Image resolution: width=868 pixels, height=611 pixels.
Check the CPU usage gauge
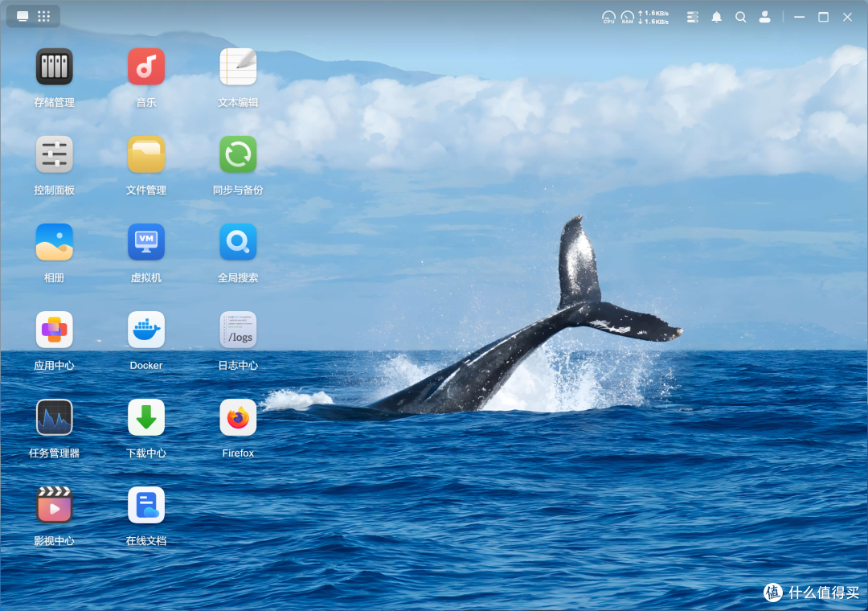(608, 17)
